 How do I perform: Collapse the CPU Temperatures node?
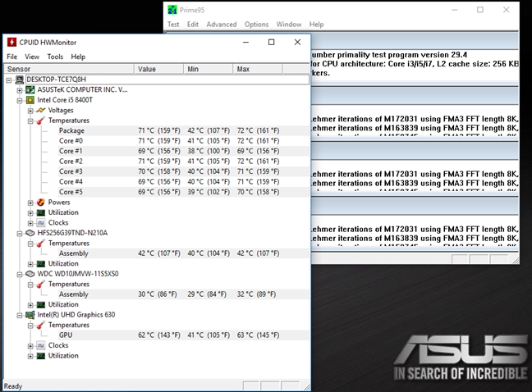30,121
